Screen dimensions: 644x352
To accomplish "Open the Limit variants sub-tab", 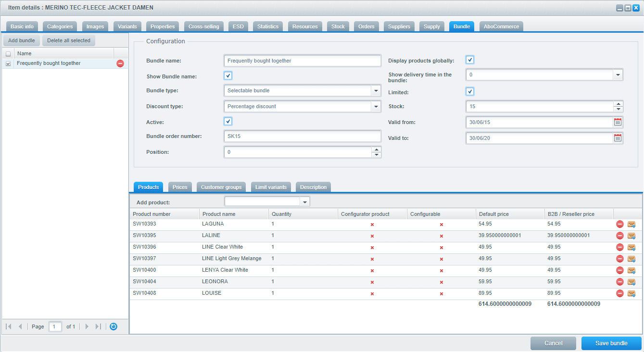I will [271, 187].
